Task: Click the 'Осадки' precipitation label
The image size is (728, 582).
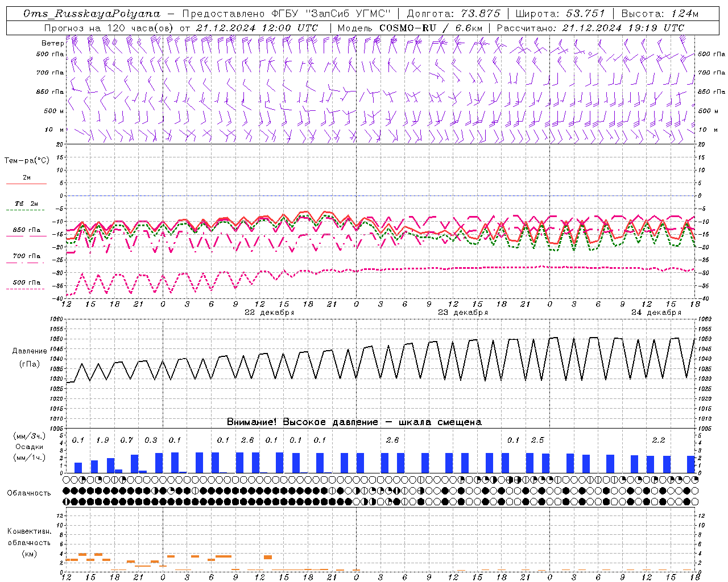Action: [x=29, y=447]
